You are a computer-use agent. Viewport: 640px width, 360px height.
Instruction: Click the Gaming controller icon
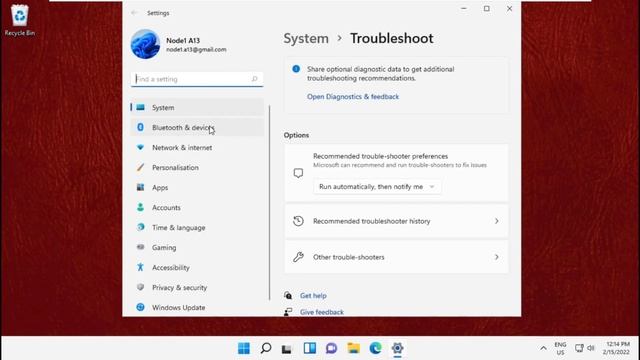[x=140, y=247]
